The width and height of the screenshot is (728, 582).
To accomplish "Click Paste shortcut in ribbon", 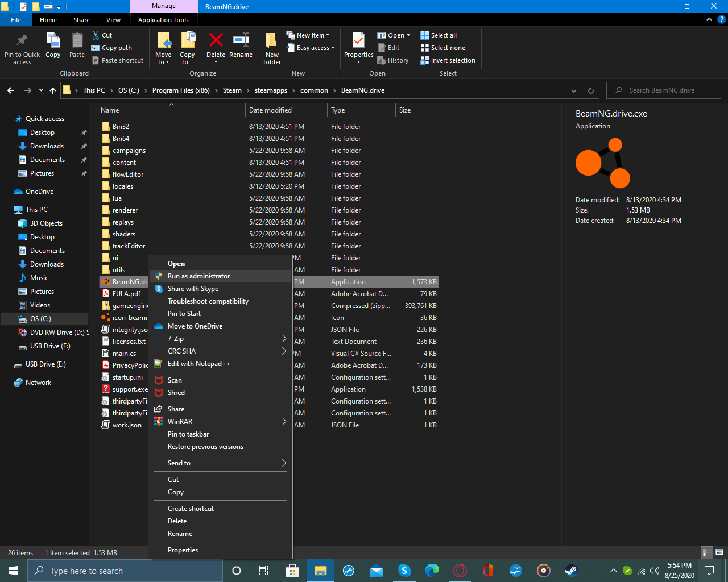I will 117,60.
